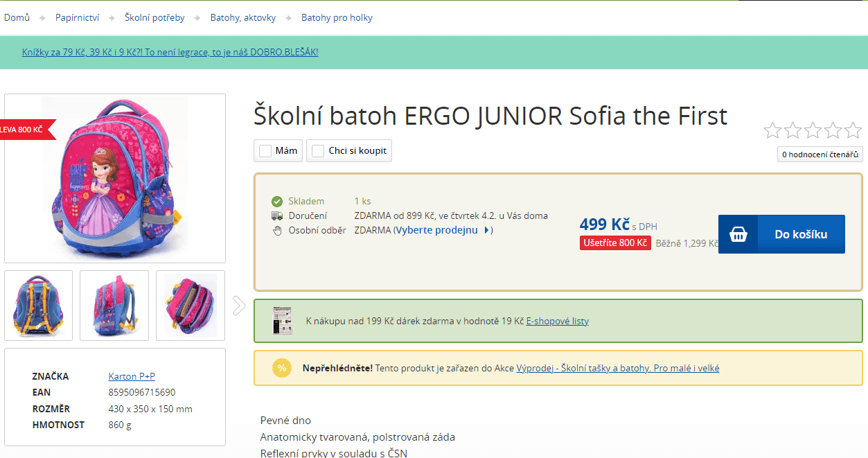Image resolution: width=868 pixels, height=458 pixels.
Task: Click the green Skladem checkmark icon
Action: tap(277, 202)
